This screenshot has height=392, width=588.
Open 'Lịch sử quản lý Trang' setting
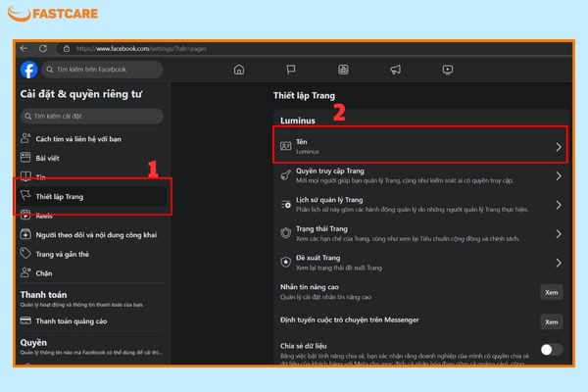coord(420,205)
